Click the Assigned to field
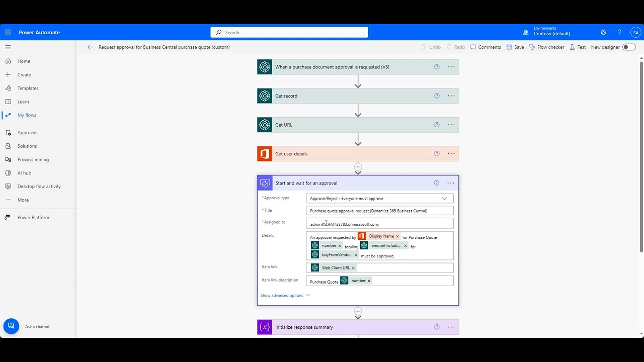644x362 pixels. click(379, 224)
